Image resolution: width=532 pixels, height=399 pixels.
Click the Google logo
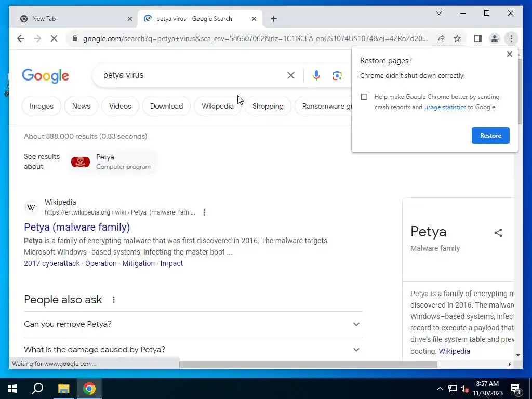click(x=46, y=76)
